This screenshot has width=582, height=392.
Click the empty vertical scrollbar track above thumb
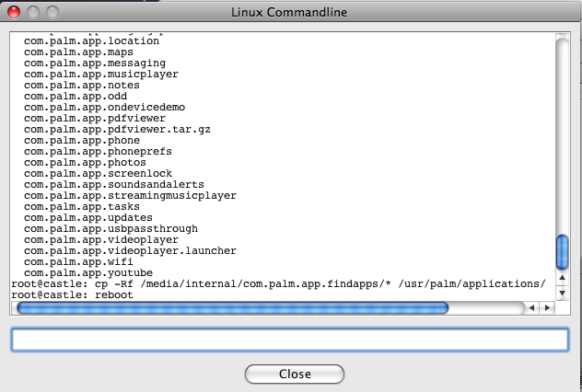[x=563, y=135]
